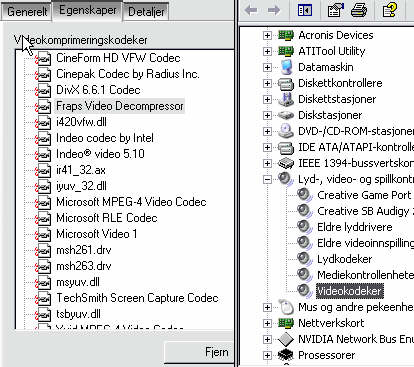Select Indeo video 5.10 entry
This screenshot has width=414, height=367.
(x=100, y=154)
